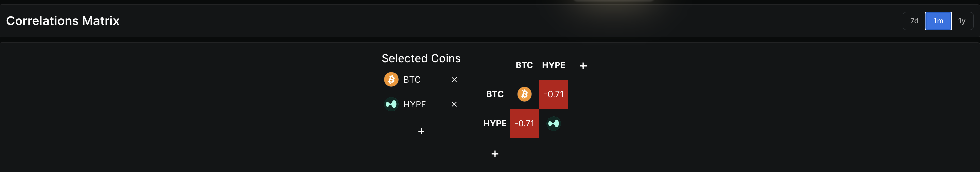
Task: Click the HYPE column header
Action: tap(554, 65)
